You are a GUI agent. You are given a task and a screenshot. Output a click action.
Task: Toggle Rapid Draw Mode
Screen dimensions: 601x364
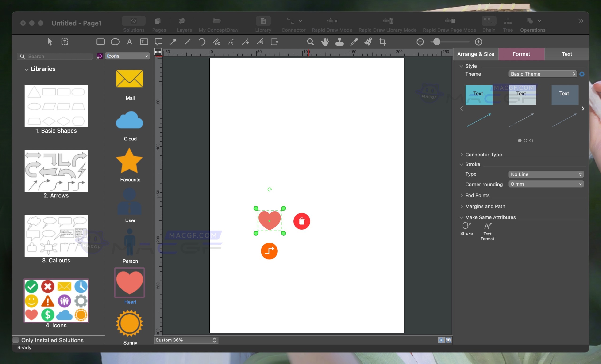[x=331, y=24]
